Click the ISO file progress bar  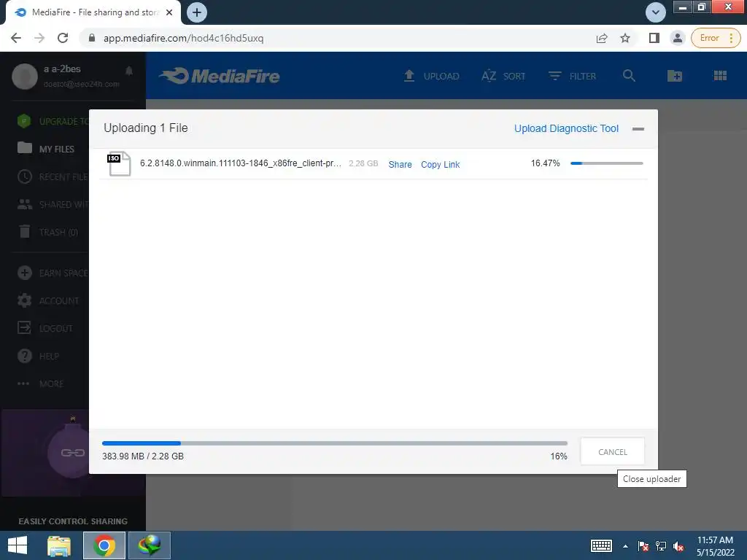click(606, 163)
